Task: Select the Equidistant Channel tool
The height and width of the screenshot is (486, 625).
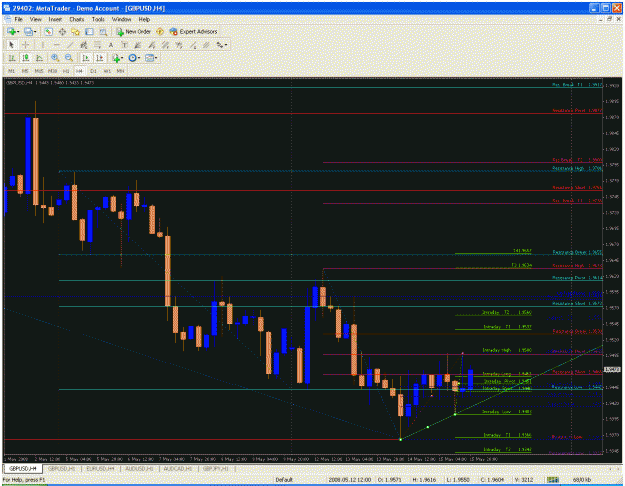Action: [x=84, y=45]
